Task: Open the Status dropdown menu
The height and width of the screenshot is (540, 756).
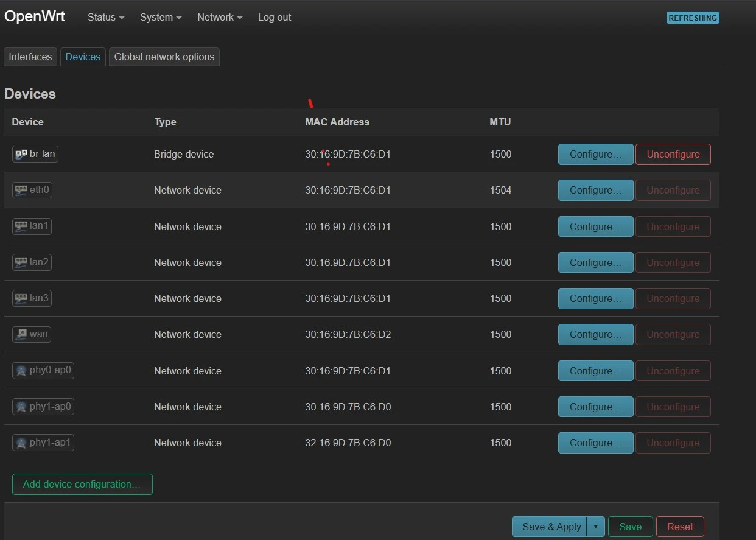Action: click(106, 17)
